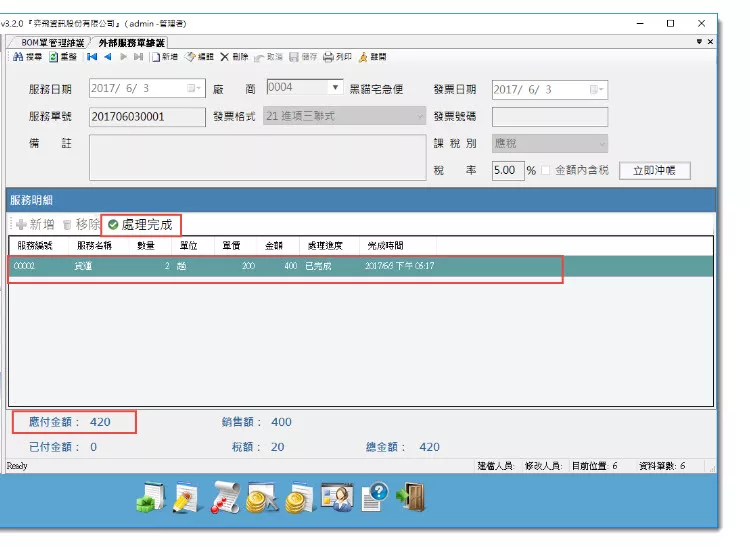Image resolution: width=750 pixels, height=547 pixels.
Task: Jump to first record with navigation arrow
Action: (92, 58)
